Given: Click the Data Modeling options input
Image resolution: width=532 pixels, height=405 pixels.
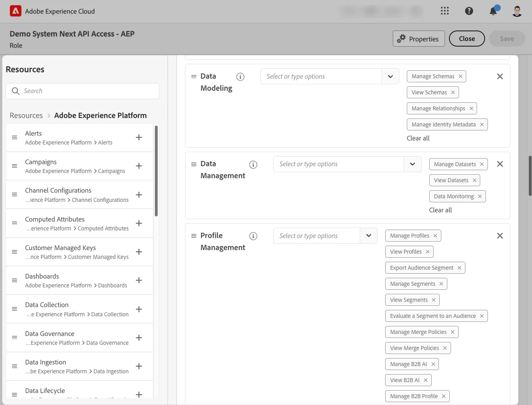Looking at the screenshot, I should (x=321, y=76).
